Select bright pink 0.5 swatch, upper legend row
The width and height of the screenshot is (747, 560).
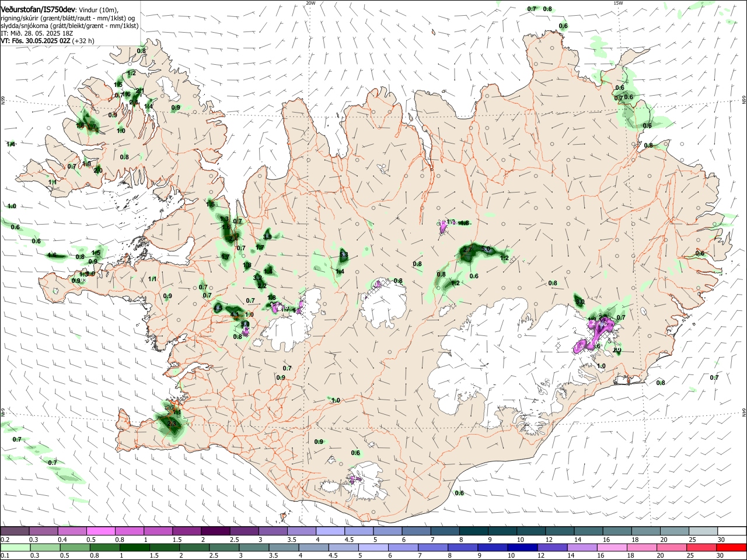pos(101,531)
